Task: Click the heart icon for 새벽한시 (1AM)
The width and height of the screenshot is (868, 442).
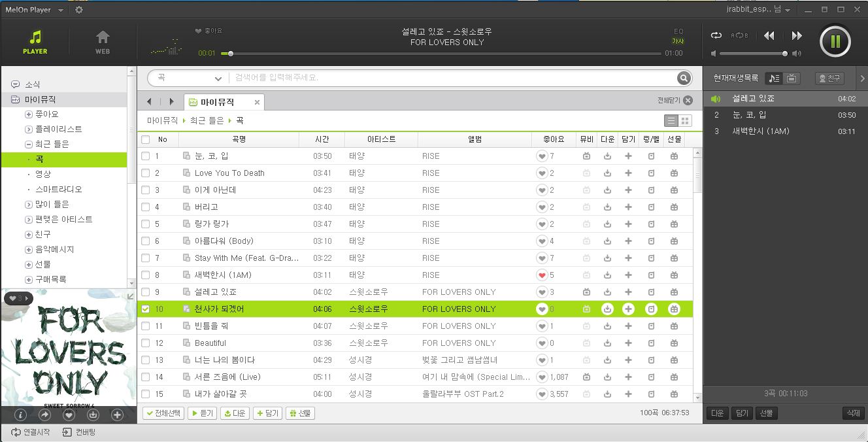Action: tap(542, 275)
